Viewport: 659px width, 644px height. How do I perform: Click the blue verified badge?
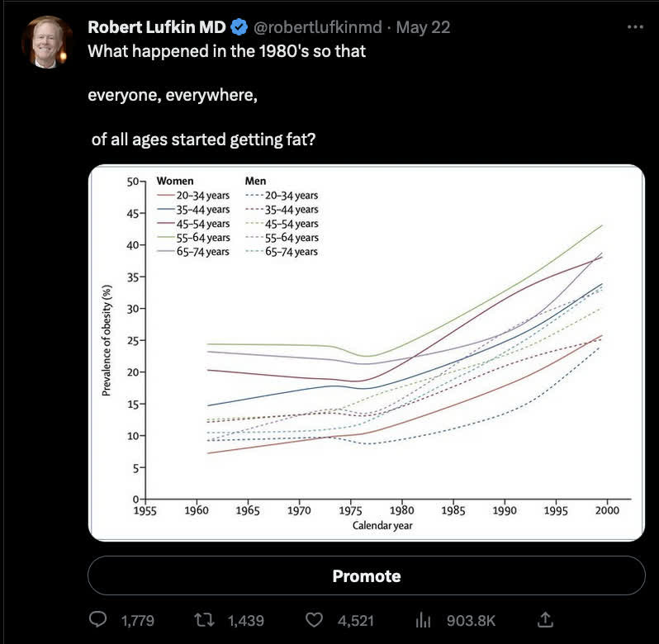(x=239, y=27)
